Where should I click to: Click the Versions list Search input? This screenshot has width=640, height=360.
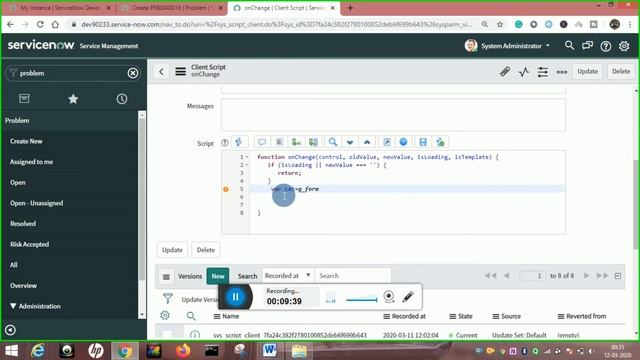coord(353,276)
